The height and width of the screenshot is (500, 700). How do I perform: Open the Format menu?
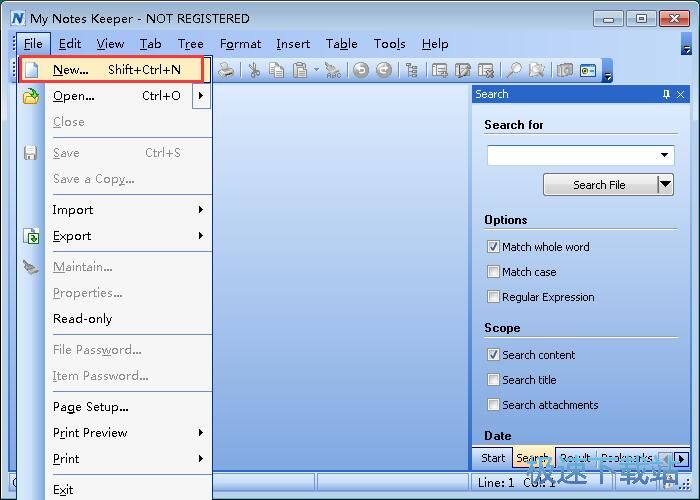[x=240, y=44]
